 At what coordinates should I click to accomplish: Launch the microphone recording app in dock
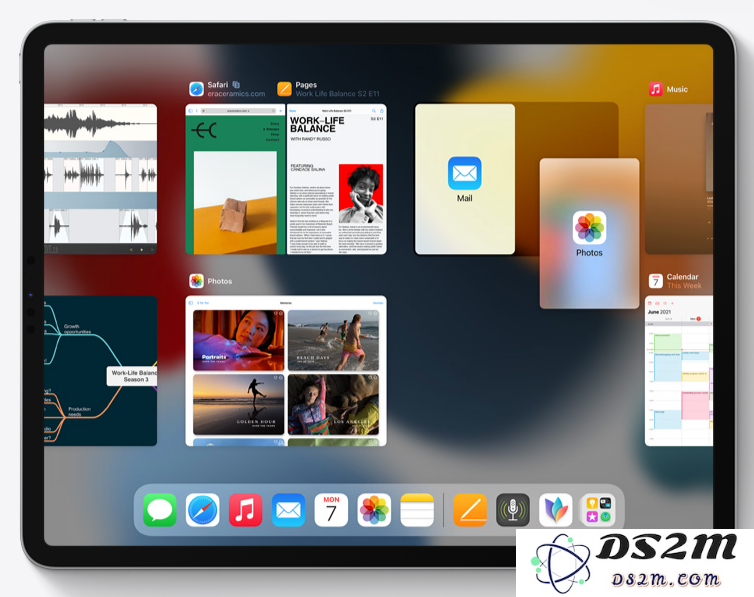tap(513, 510)
